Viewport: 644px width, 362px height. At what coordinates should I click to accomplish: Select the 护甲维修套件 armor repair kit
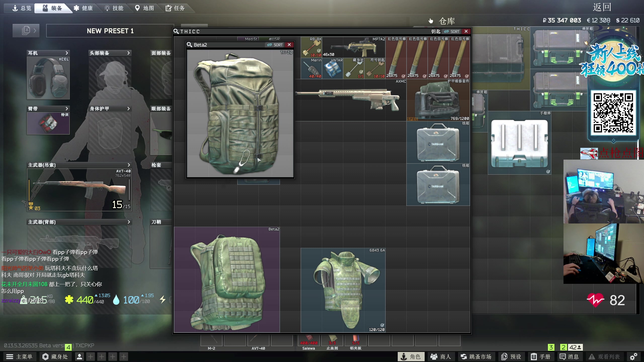(438, 100)
